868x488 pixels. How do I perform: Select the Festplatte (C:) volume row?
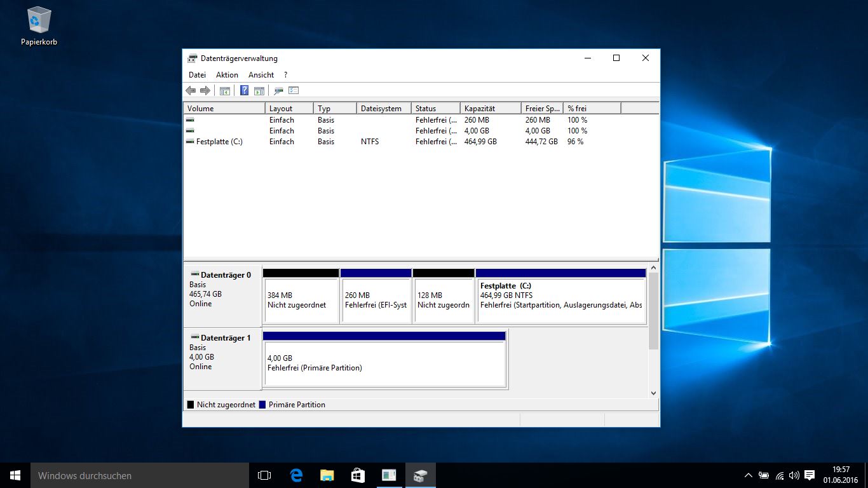coord(421,142)
